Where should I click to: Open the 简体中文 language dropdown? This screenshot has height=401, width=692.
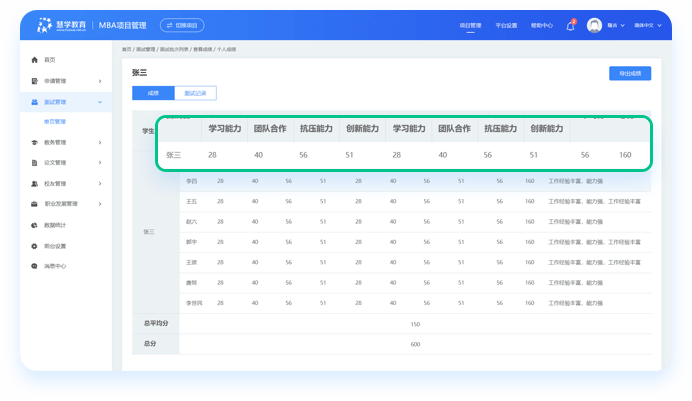650,25
